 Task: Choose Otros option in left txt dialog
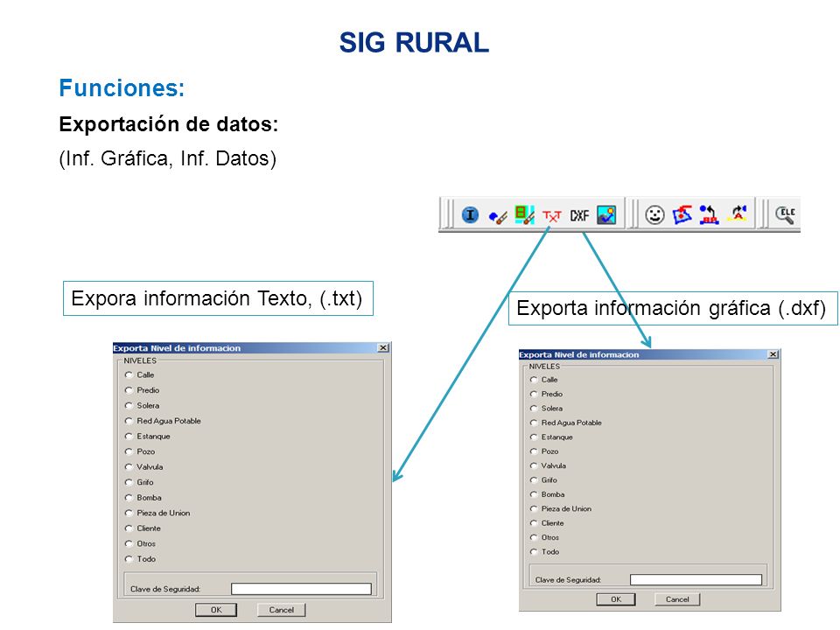[x=129, y=543]
